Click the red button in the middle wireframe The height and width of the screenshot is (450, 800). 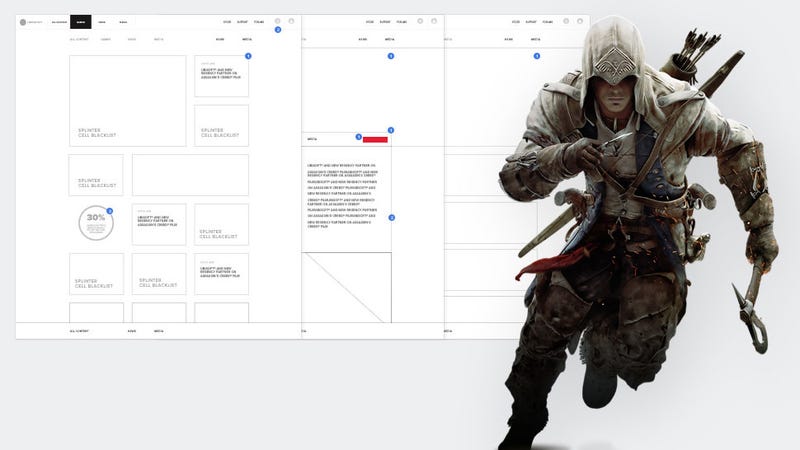pos(375,139)
